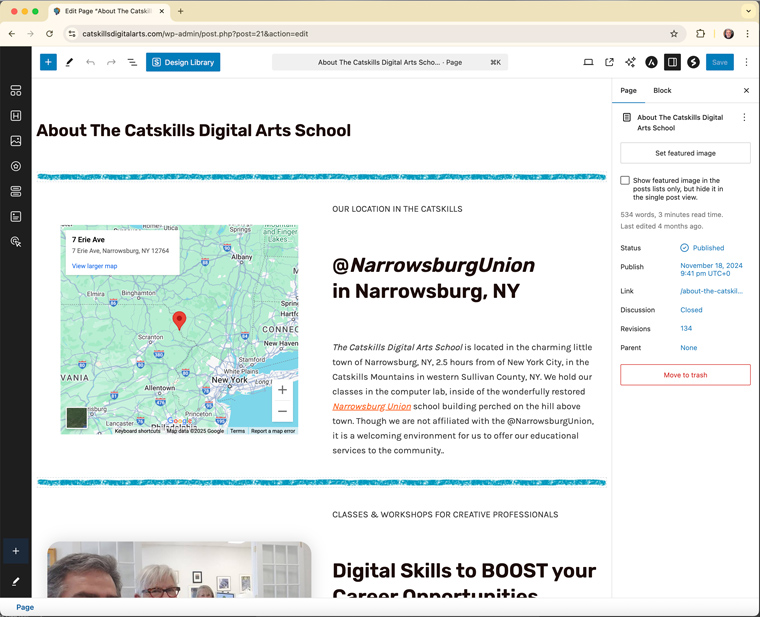Select the OUR LOCATION IN THE CATSKILLS text

coord(397,209)
